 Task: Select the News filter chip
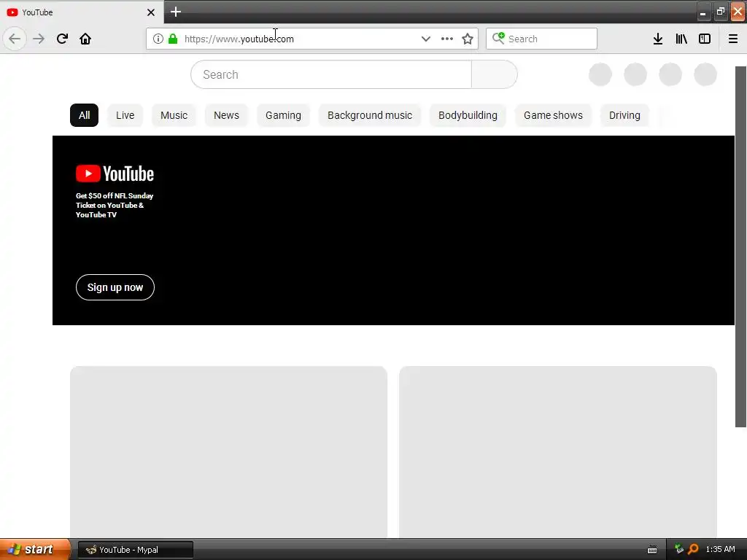pos(226,115)
